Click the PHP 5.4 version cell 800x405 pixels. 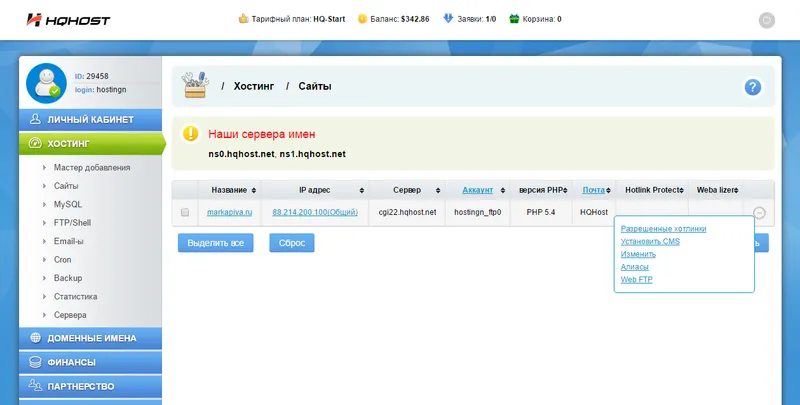[541, 212]
